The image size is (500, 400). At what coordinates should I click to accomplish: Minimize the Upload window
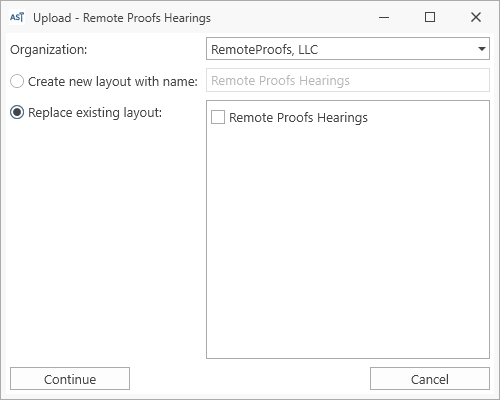click(384, 17)
